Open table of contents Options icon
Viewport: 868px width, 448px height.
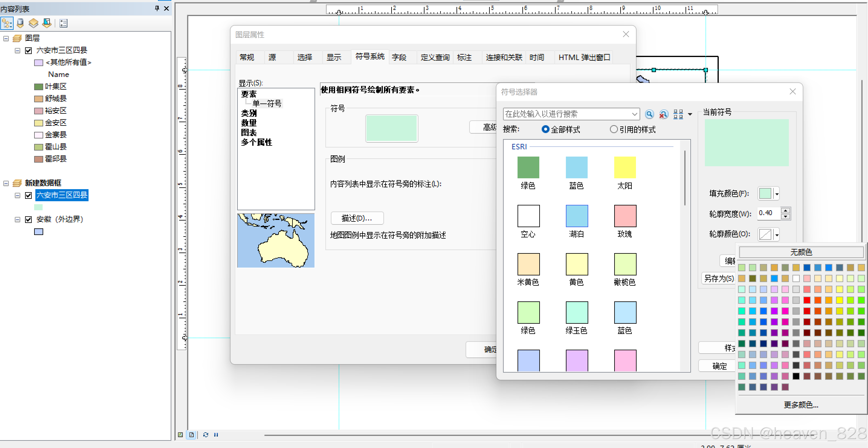tap(63, 23)
